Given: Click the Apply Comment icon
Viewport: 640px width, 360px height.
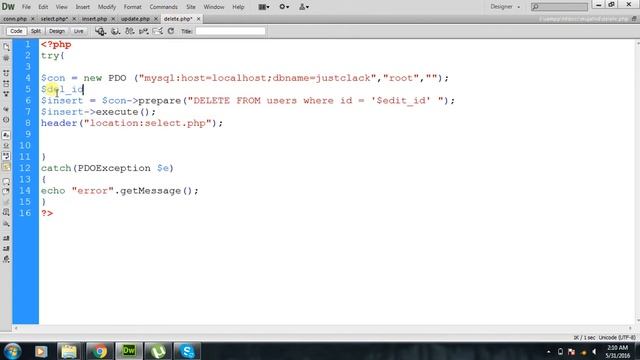Looking at the screenshot, I should [6, 181].
